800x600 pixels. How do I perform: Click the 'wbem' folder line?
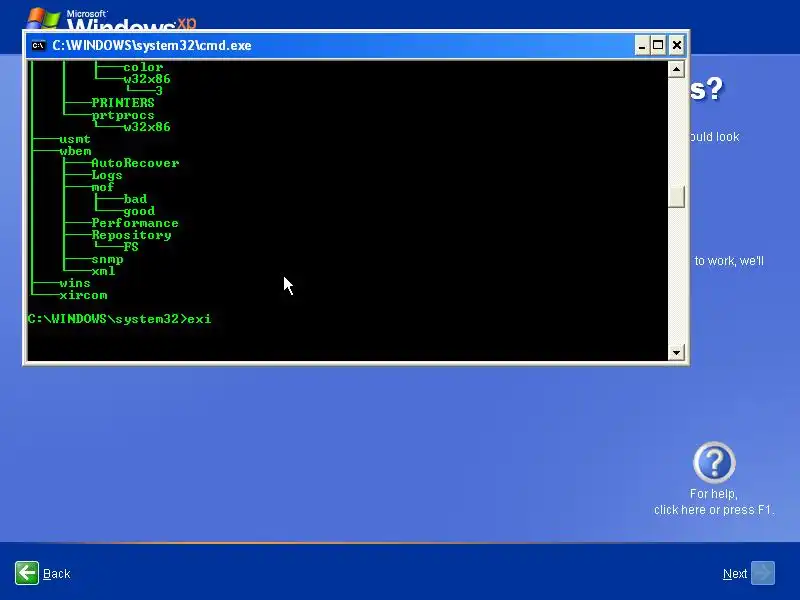[75, 151]
